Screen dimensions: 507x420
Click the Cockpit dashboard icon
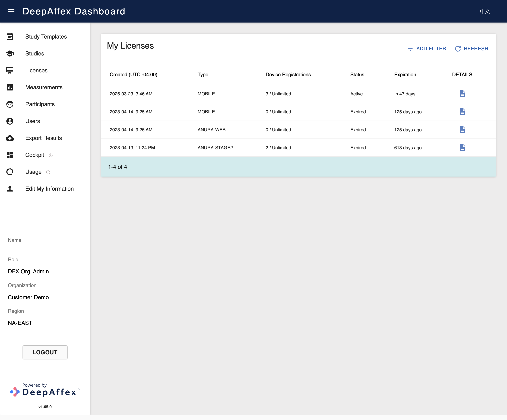point(10,155)
